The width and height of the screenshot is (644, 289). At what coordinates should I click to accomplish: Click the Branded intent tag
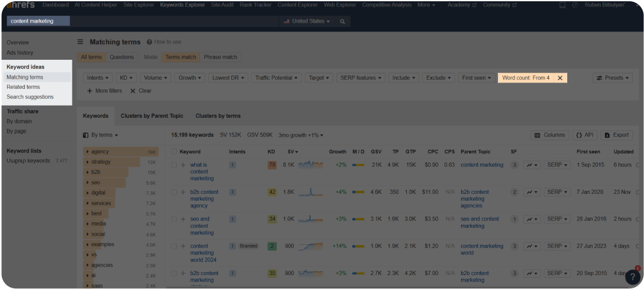coord(248,246)
